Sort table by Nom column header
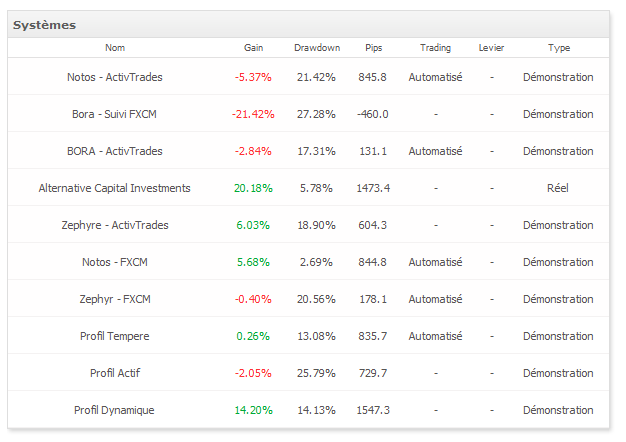The image size is (626, 442). [x=115, y=48]
